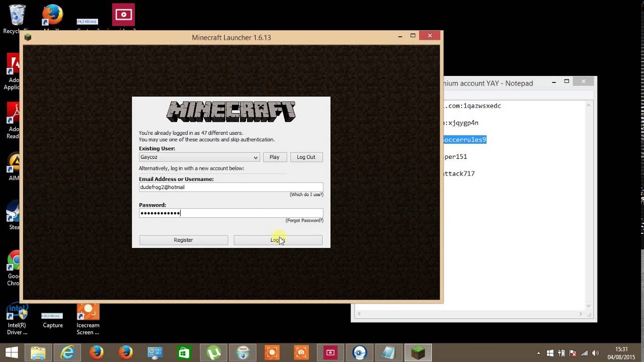Open the Control Panel taskbar icon
Screen dimensions: 644x362
click(155, 352)
